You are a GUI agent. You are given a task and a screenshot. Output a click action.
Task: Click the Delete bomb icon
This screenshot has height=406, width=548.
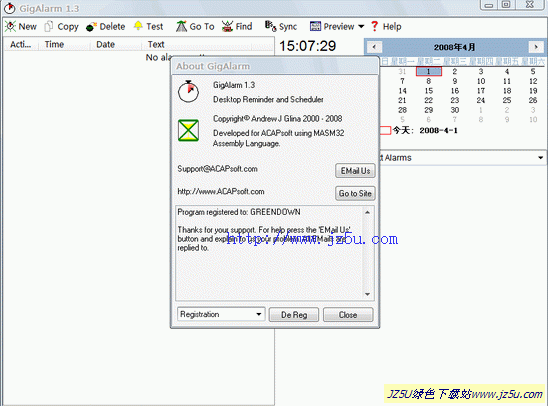91,27
